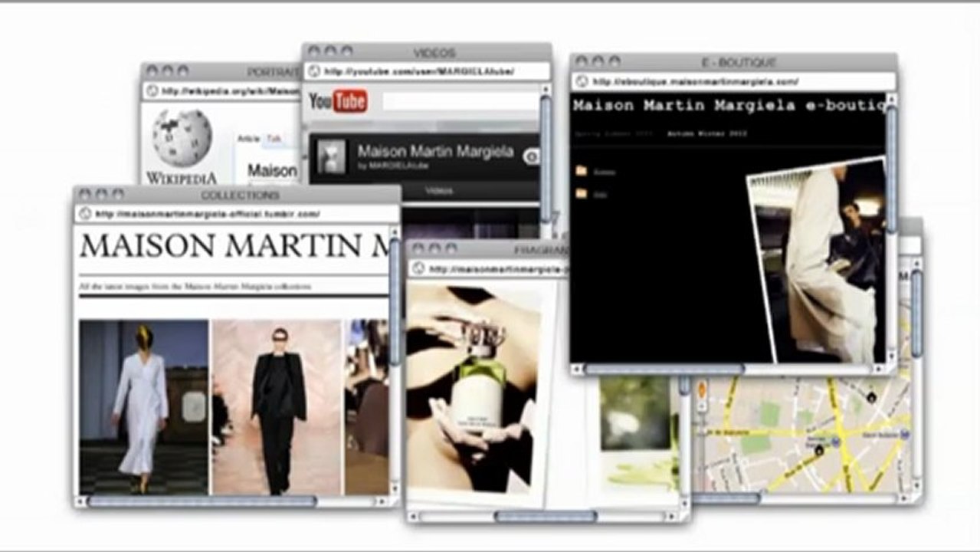Click the 'Maison Martin Margiela e-boutique' heading
The height and width of the screenshot is (552, 980).
[729, 106]
